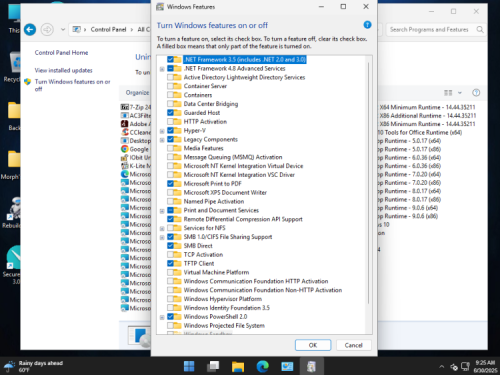Screen dimensions: 500x375
Task: Click the OK button
Action: click(x=313, y=345)
